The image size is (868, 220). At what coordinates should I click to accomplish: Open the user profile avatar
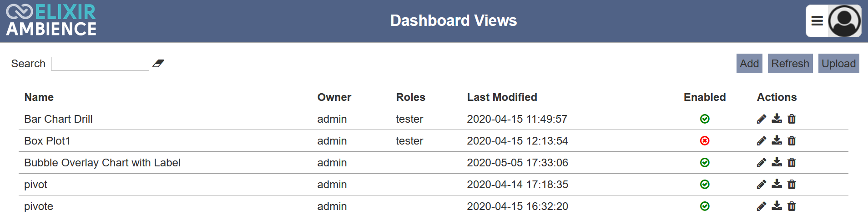[x=844, y=21]
